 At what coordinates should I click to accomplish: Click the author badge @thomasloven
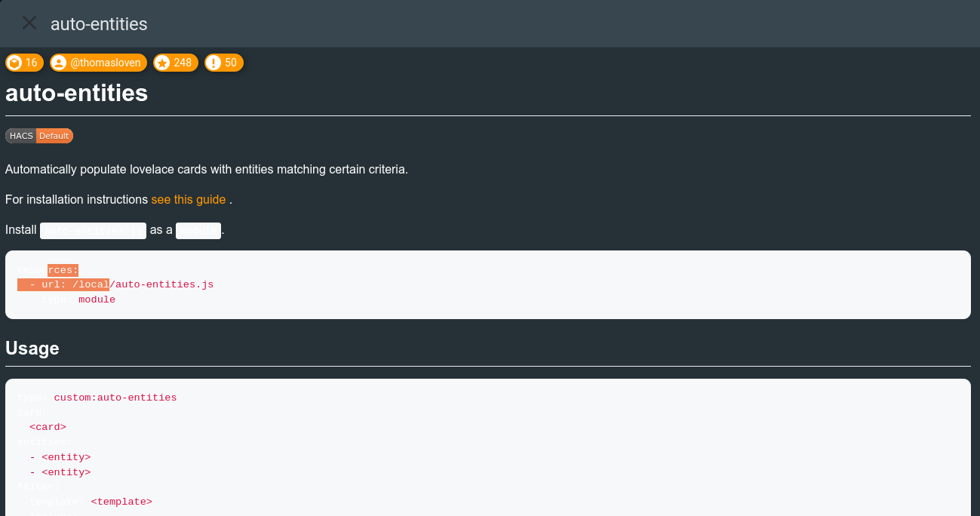coord(98,63)
